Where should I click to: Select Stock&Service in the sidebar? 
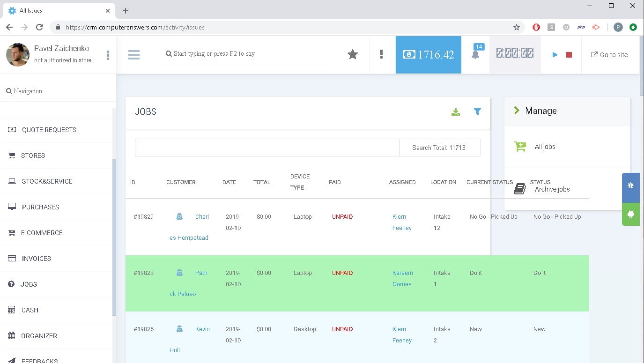point(47,181)
